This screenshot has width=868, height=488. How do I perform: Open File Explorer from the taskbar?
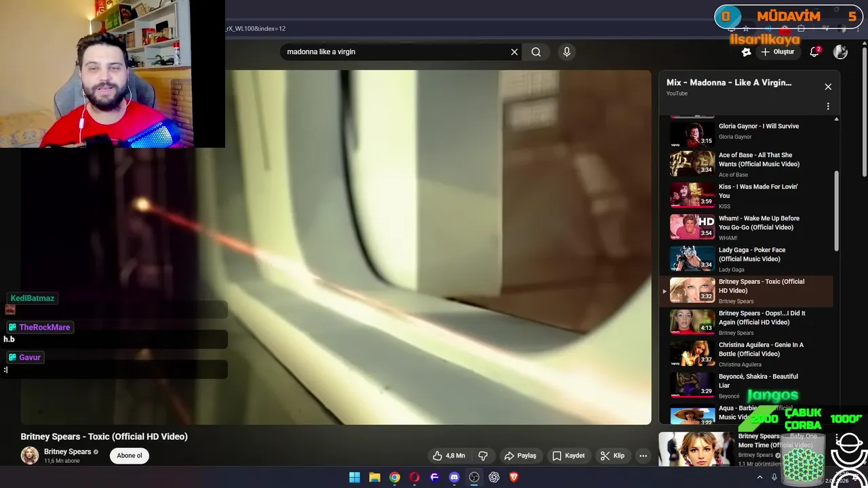[x=374, y=477]
